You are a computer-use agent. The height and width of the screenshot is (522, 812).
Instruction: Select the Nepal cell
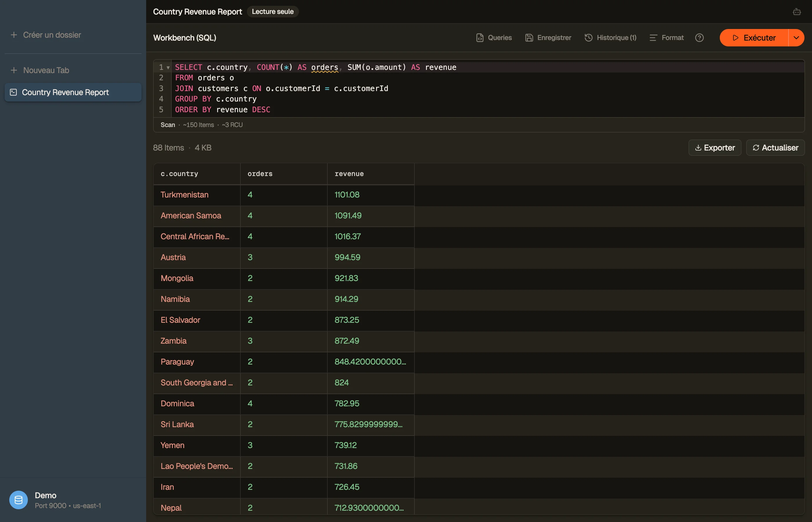point(197,507)
